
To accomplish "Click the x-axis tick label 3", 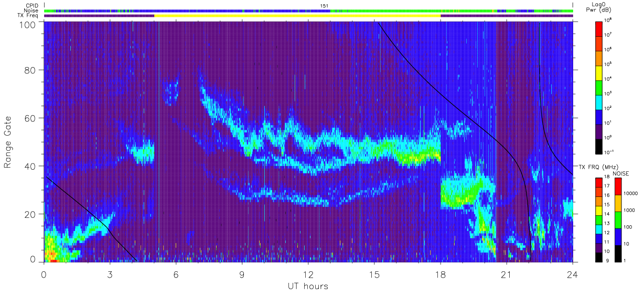I will click(x=110, y=274).
